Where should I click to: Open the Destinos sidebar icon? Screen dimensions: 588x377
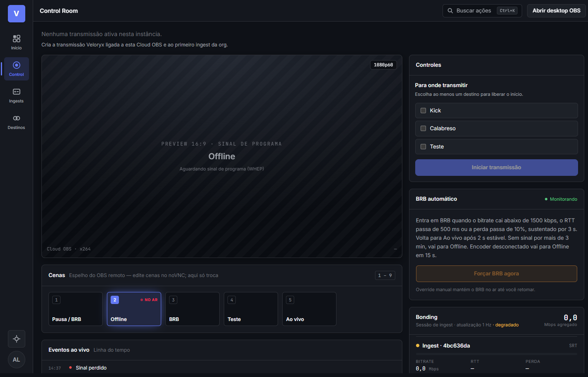(x=17, y=122)
